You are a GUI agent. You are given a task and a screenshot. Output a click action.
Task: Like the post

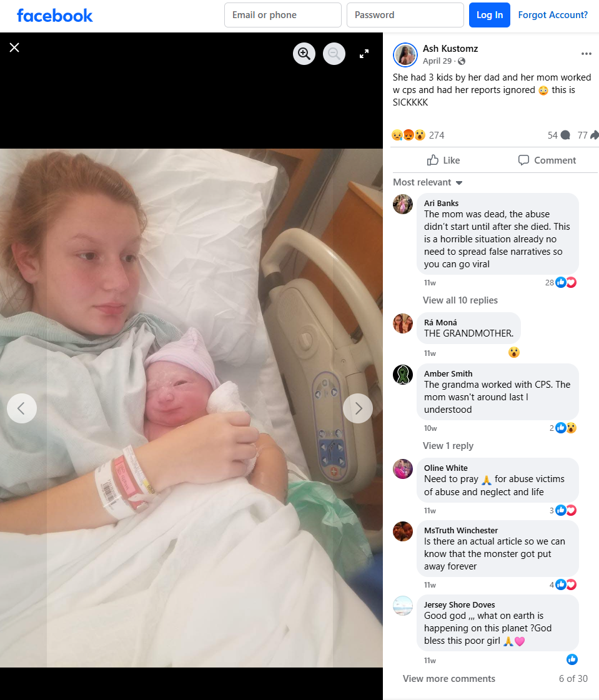pos(443,160)
